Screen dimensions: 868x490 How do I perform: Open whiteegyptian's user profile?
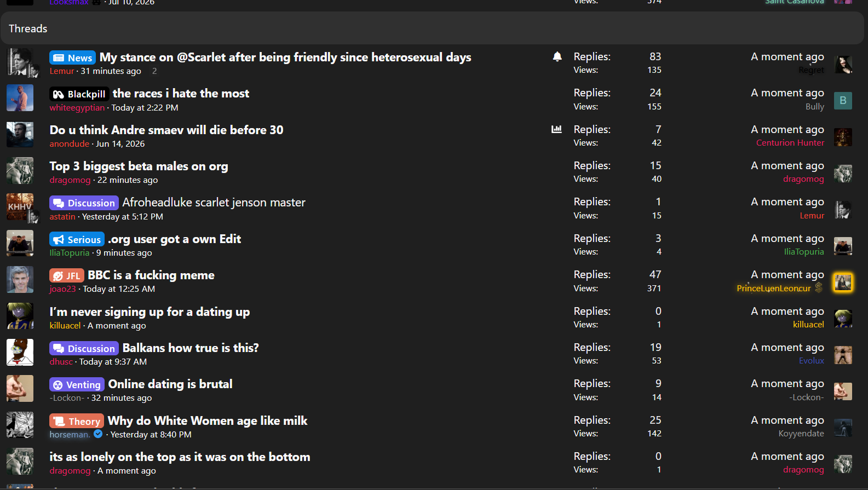(77, 107)
